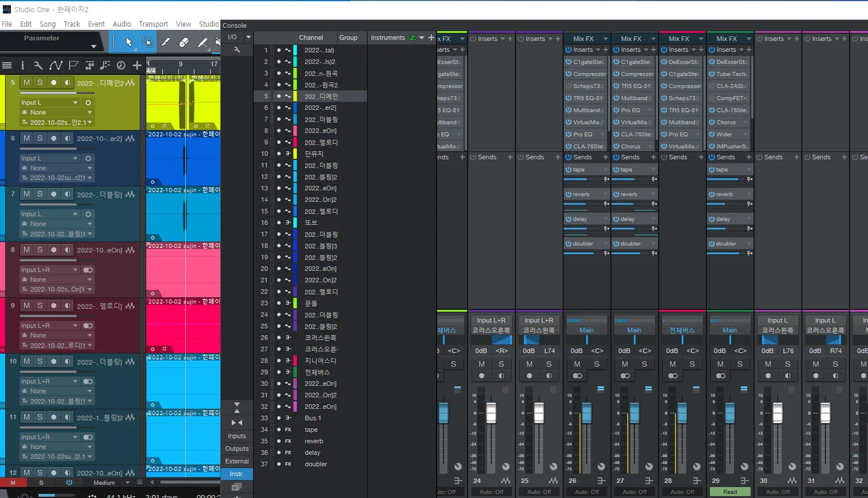Click the Outputs button in Console sidebar
Image resolution: width=868 pixels, height=498 pixels.
(237, 449)
